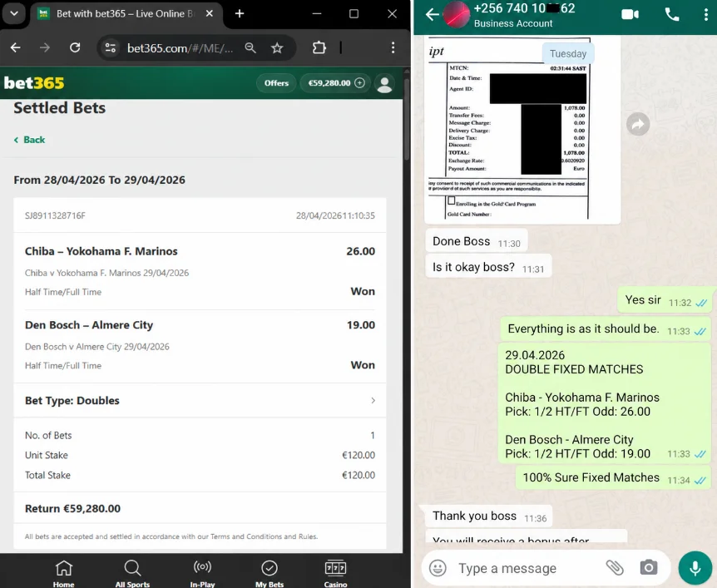Click the Return €59,280.00 line
The image size is (717, 588).
tap(72, 509)
